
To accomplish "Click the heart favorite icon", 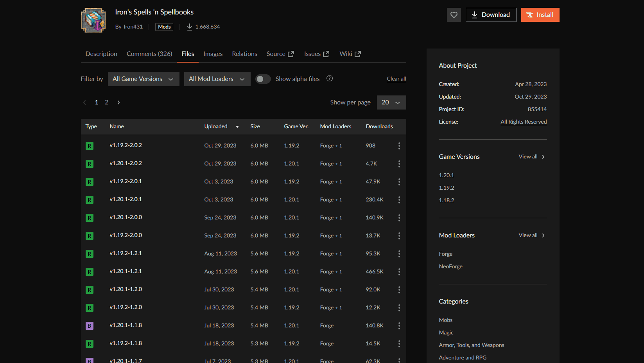I will point(454,15).
